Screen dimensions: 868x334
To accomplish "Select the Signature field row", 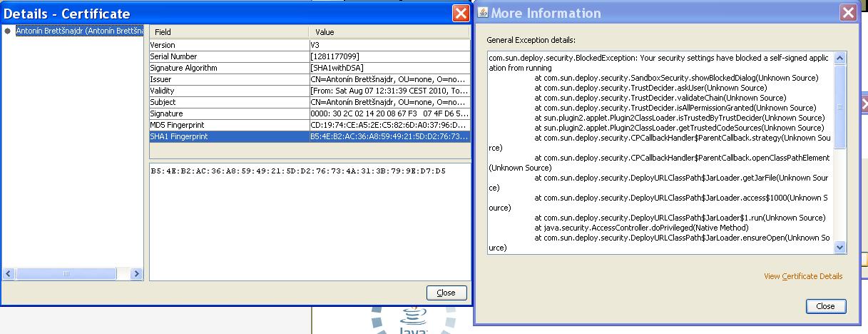I will (310, 113).
